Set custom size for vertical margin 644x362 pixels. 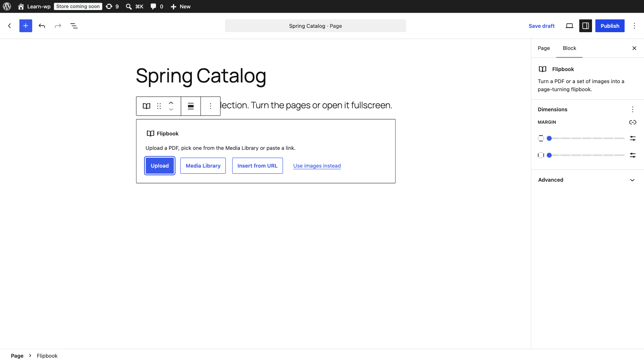tap(633, 138)
